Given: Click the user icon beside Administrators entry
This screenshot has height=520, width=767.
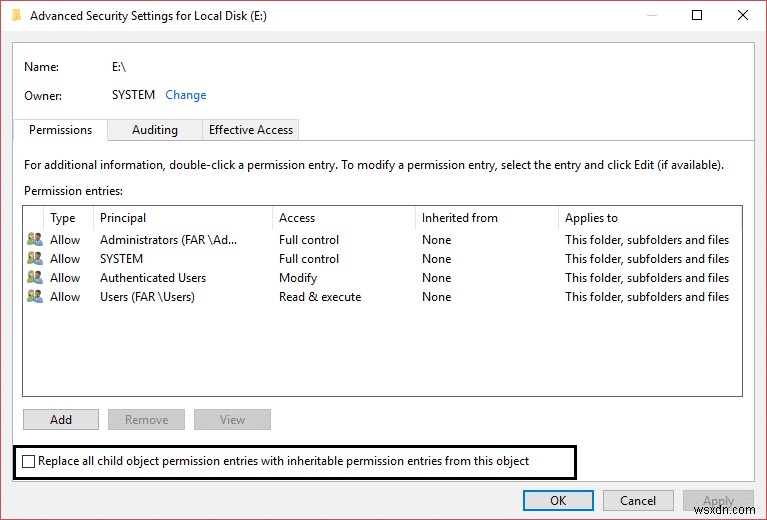Looking at the screenshot, I should (x=35, y=240).
